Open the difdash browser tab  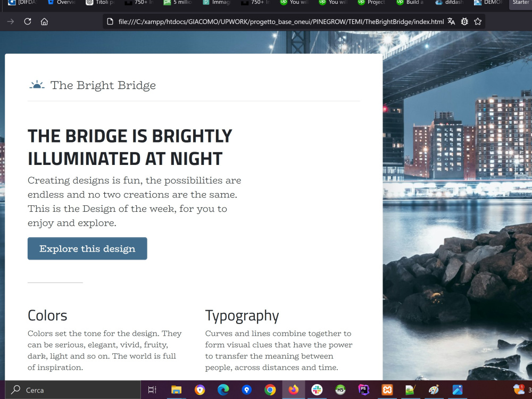tap(449, 3)
